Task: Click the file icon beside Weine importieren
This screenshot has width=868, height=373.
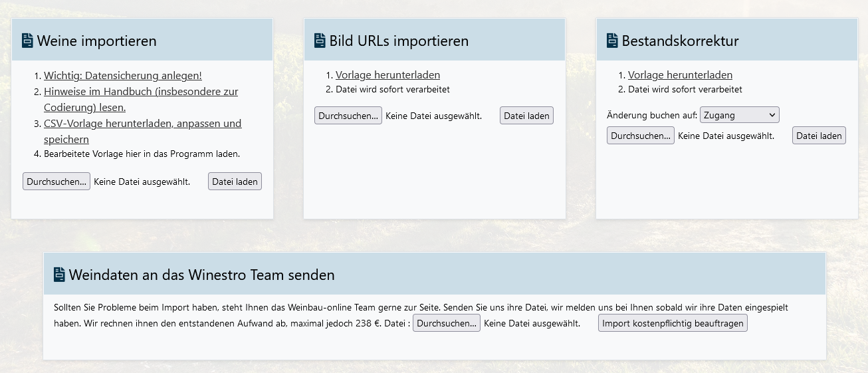Action: point(27,41)
